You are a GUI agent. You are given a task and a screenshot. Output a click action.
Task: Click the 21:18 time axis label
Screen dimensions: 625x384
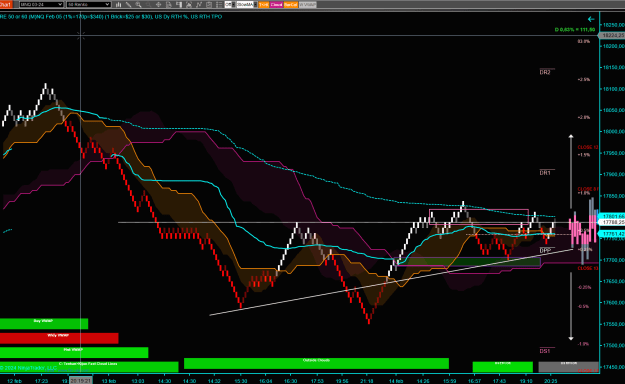[x=366, y=381]
